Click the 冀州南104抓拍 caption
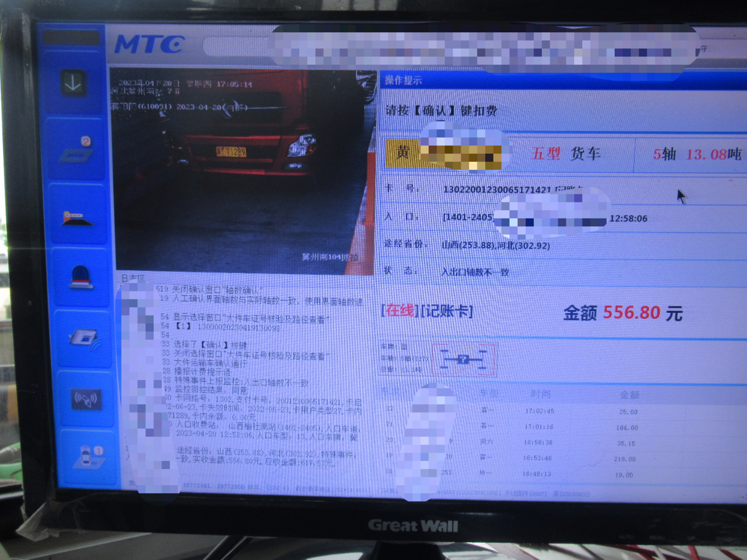The image size is (747, 560). (x=330, y=257)
